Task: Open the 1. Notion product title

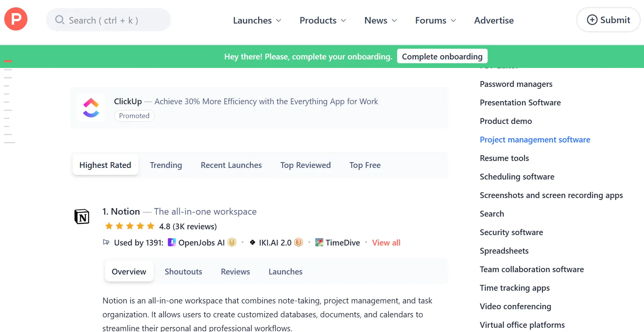Action: click(121, 212)
